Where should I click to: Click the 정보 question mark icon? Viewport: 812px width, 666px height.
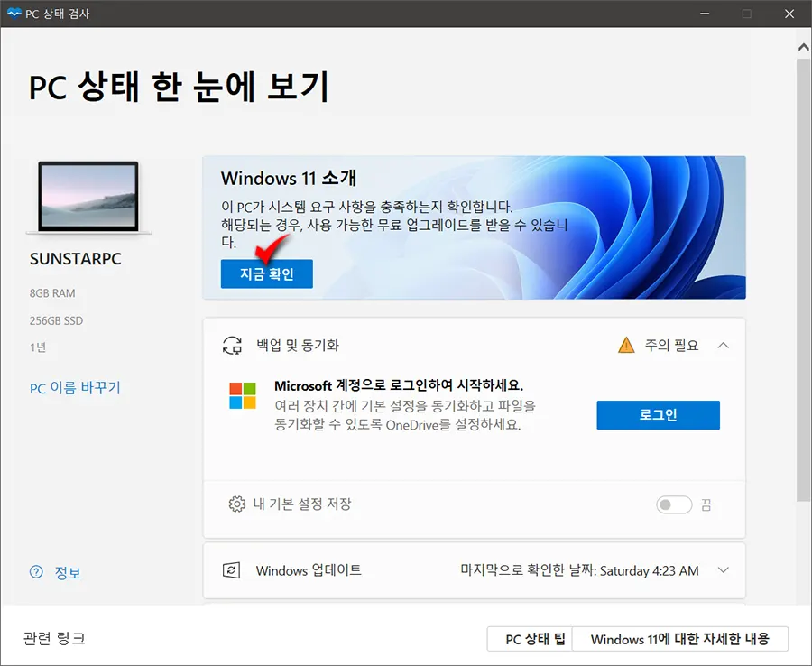point(36,572)
